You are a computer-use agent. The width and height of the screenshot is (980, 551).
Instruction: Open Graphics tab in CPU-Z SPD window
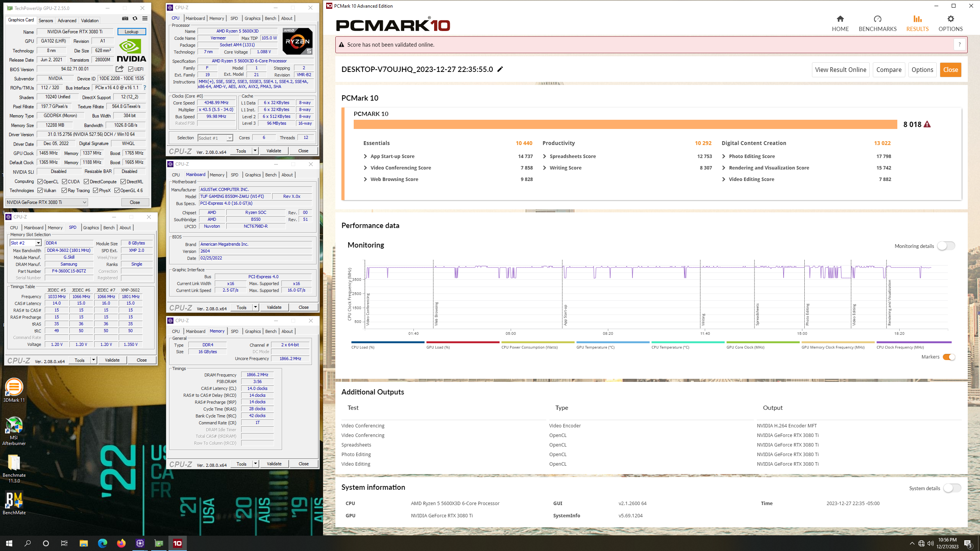click(91, 228)
